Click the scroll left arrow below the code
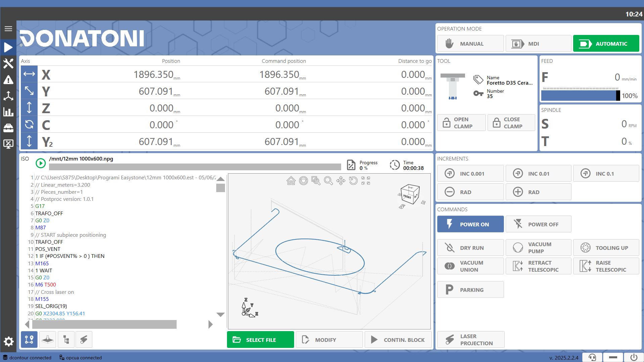 [x=27, y=324]
